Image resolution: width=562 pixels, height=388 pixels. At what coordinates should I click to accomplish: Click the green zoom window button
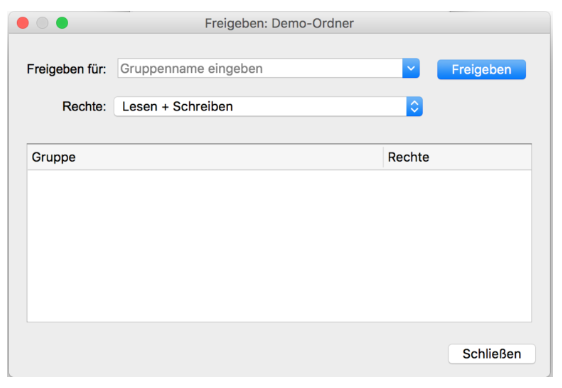pos(62,23)
